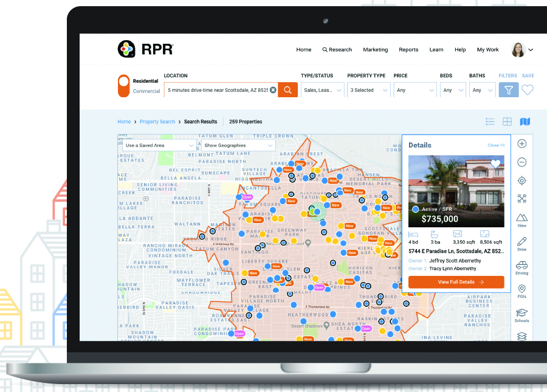Save search with the heart icon

(528, 90)
